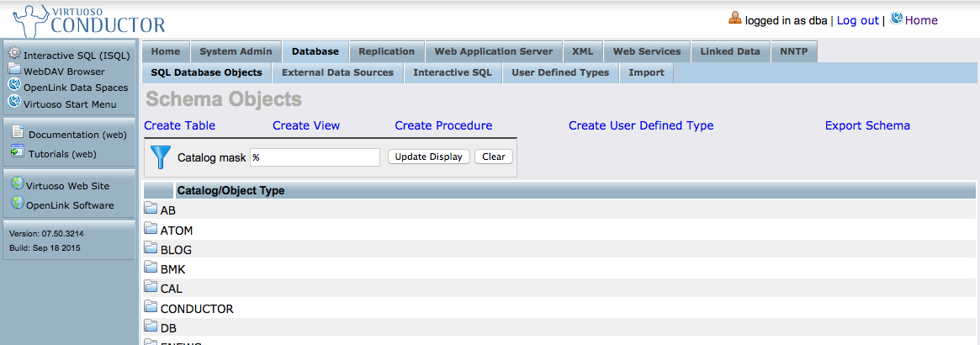Click the WebDAV Browser folder icon
The image size is (980, 345).
pyautogui.click(x=15, y=71)
